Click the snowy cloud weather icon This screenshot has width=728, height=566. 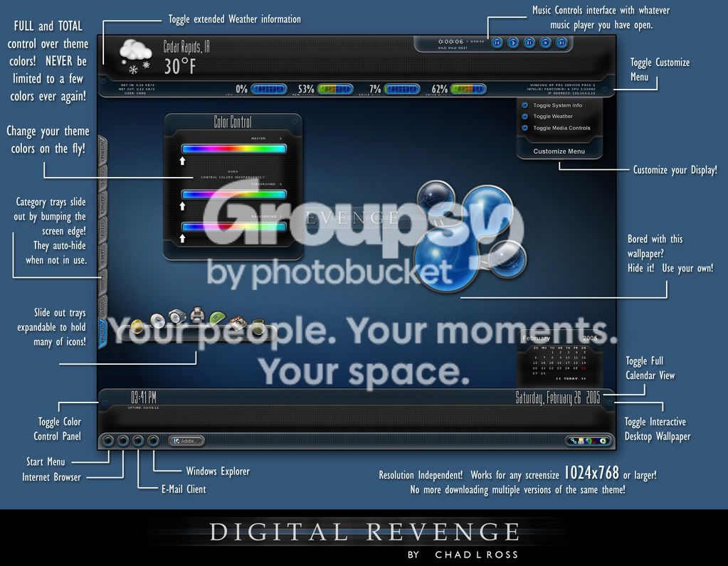(x=136, y=57)
